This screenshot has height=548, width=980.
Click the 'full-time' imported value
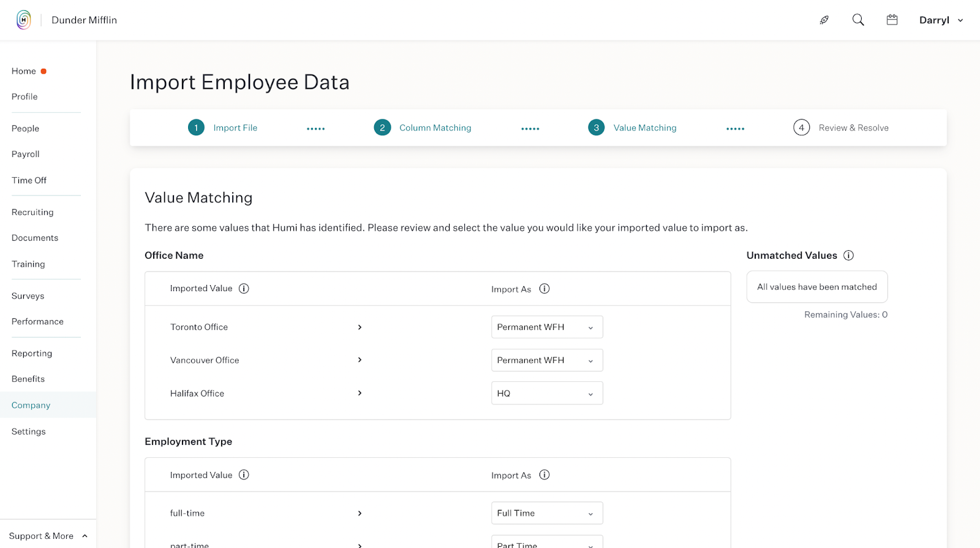[x=187, y=514]
